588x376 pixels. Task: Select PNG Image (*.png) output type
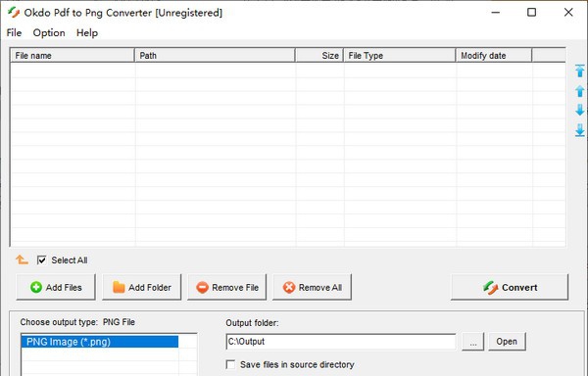(x=100, y=342)
